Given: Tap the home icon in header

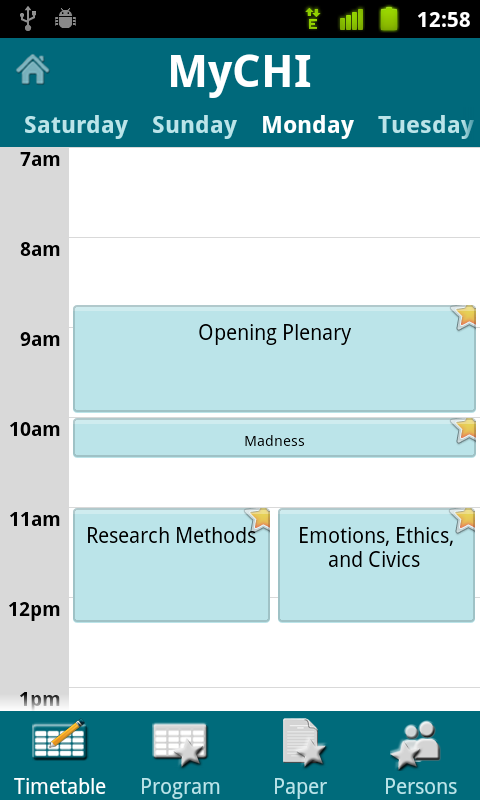Looking at the screenshot, I should click(x=33, y=69).
